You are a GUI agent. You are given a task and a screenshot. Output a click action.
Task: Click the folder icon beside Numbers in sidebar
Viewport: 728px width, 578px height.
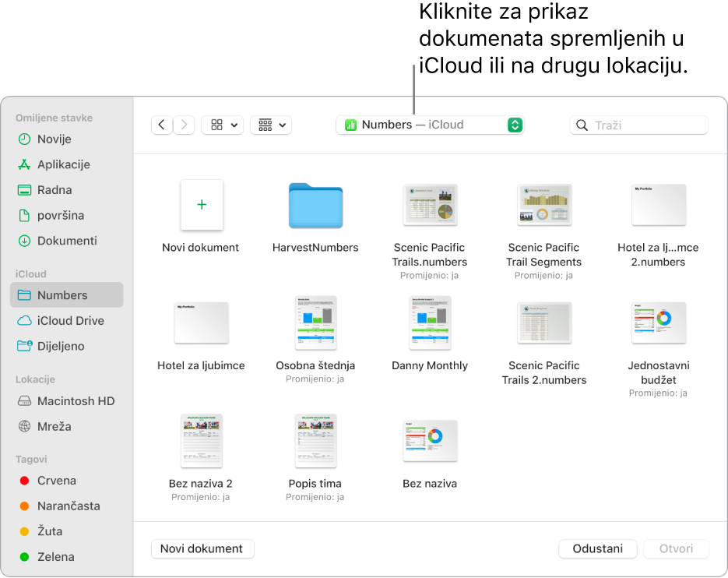(x=24, y=295)
